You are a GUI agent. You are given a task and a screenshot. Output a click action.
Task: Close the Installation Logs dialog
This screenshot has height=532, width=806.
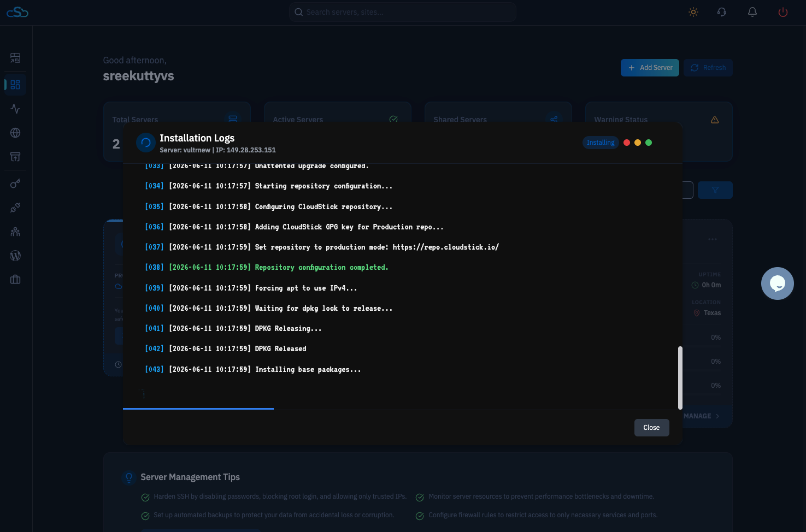click(x=651, y=428)
